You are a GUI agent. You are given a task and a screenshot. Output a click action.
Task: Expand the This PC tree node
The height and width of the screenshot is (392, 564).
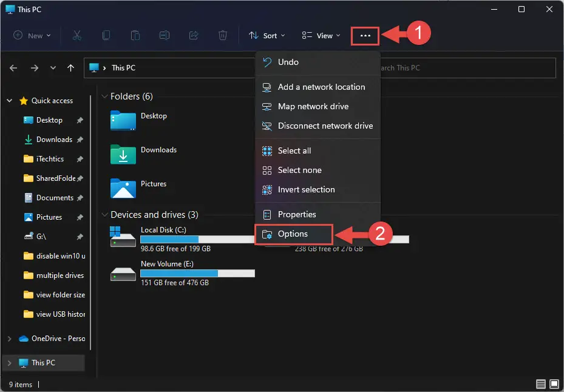point(10,363)
